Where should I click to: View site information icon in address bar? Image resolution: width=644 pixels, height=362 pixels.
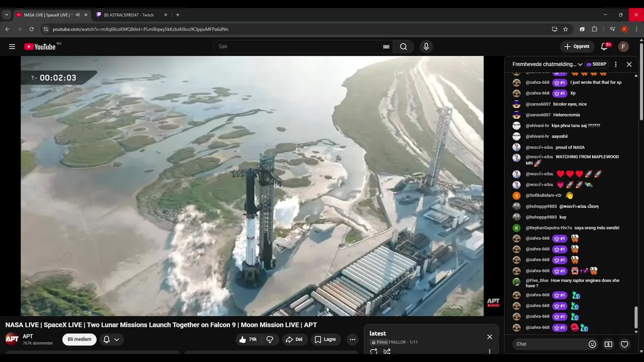click(x=46, y=29)
